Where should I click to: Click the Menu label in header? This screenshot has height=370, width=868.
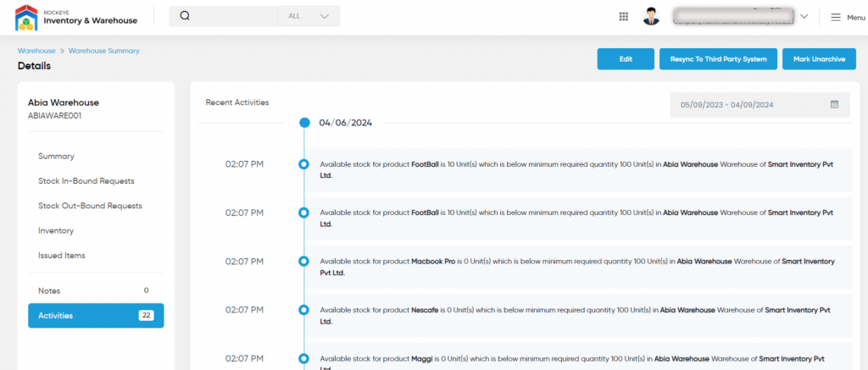[856, 18]
